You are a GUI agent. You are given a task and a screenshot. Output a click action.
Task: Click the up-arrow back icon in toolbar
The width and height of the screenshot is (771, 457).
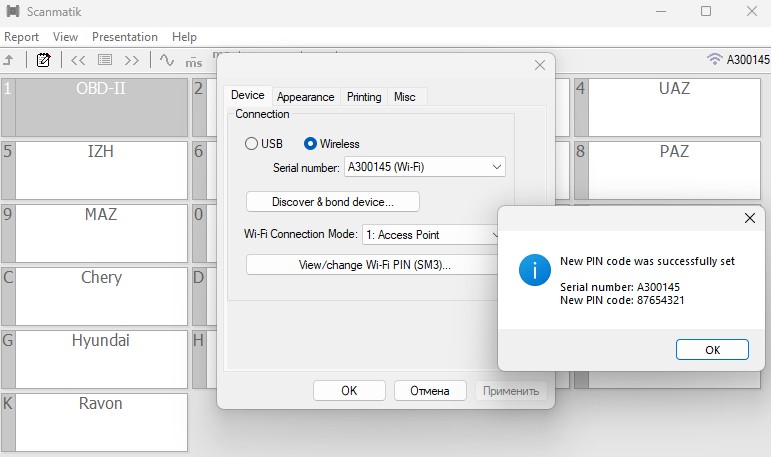tap(8, 60)
